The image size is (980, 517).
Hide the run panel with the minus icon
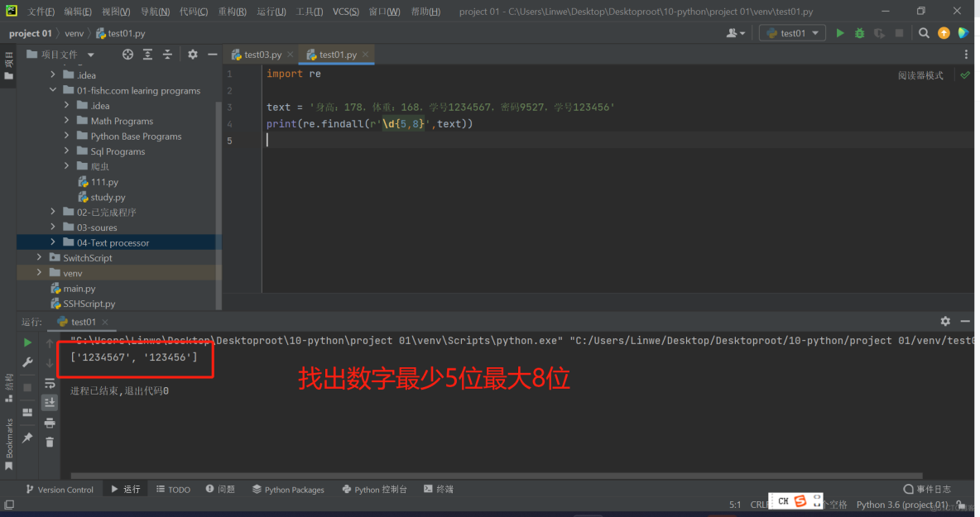965,321
